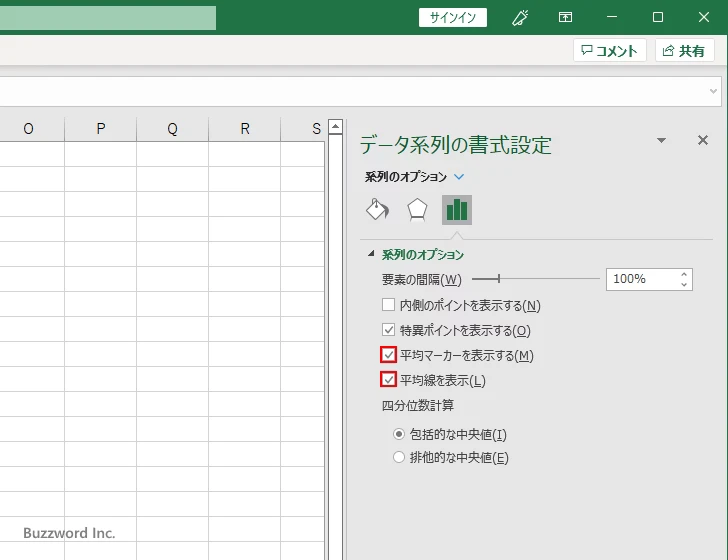Select column Q header
728x560 pixels.
173,129
